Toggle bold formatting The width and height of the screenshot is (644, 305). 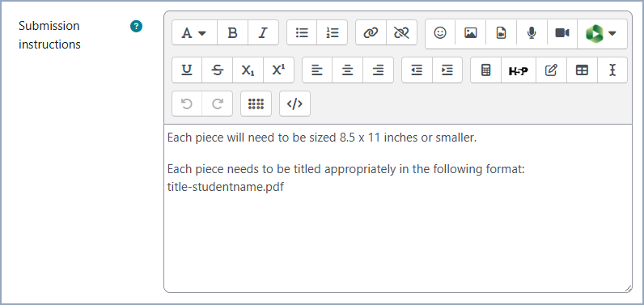point(232,32)
